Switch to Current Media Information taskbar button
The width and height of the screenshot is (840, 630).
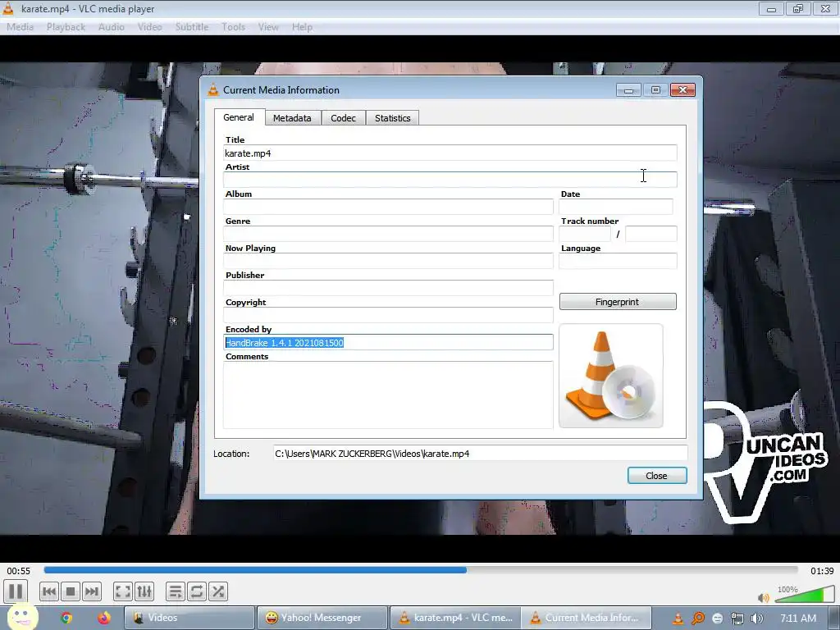(x=587, y=618)
